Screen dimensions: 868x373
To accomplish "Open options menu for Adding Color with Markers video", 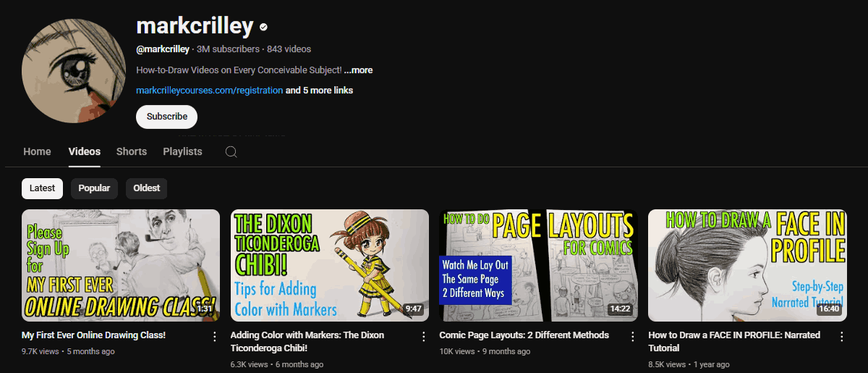I will pyautogui.click(x=424, y=337).
